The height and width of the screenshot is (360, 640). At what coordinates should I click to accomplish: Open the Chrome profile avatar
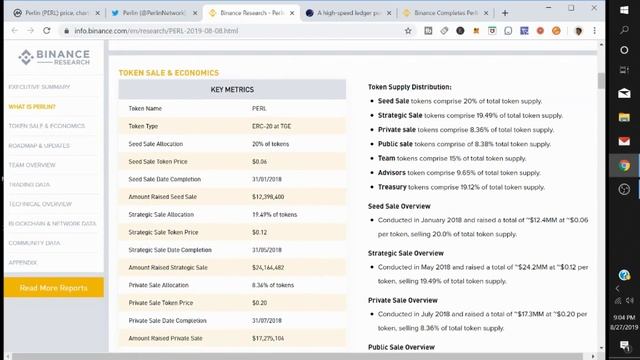[x=578, y=31]
